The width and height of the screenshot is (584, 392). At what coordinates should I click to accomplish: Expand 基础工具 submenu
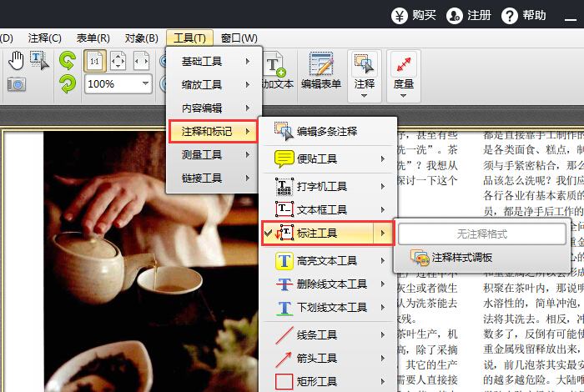click(214, 61)
